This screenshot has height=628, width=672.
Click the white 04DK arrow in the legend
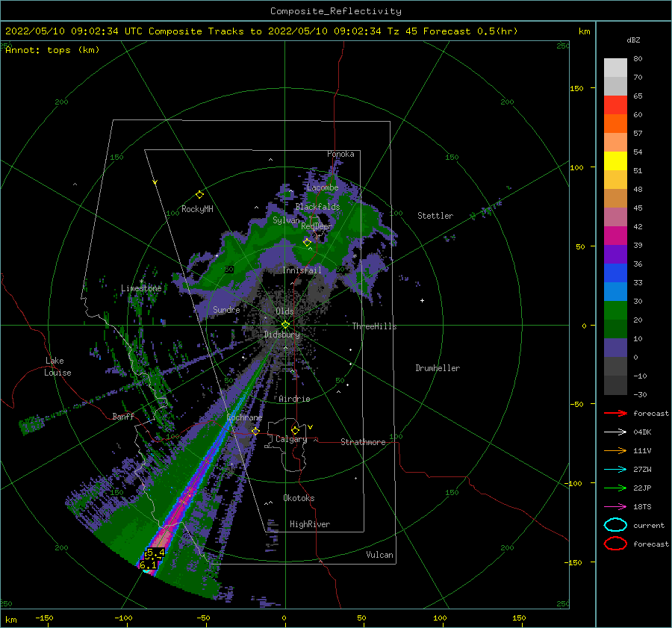pos(615,432)
